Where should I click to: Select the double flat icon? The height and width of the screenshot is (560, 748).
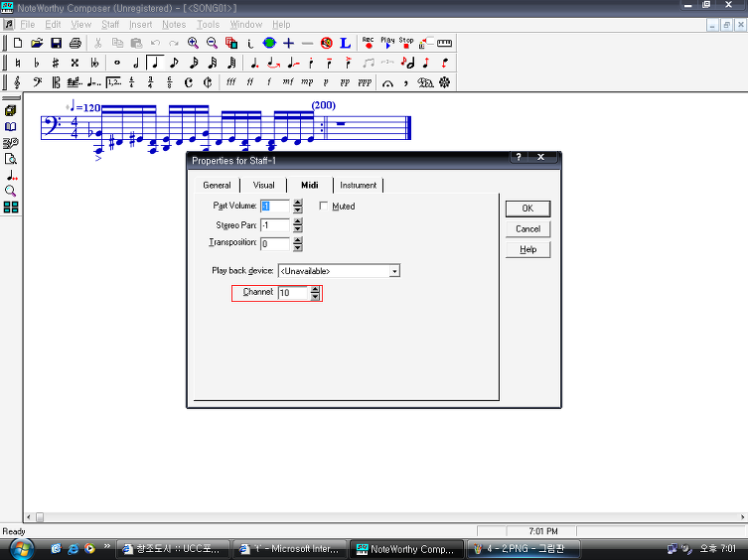pyautogui.click(x=94, y=63)
